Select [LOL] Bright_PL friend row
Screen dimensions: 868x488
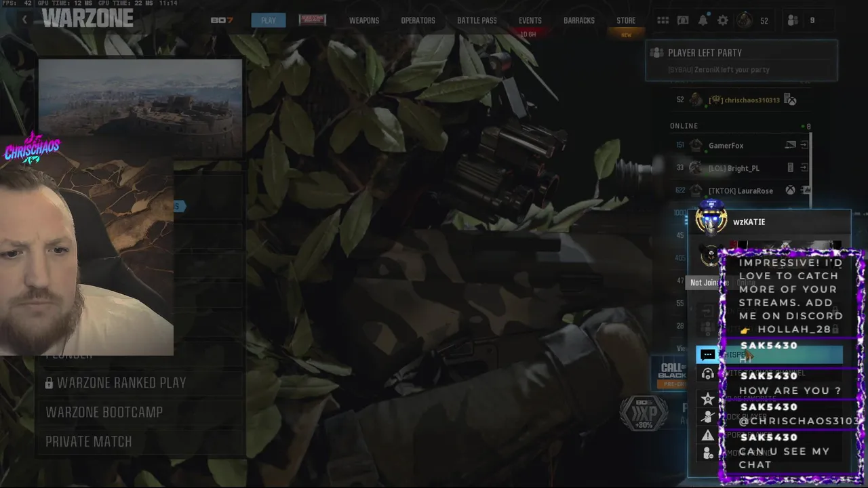tap(741, 167)
